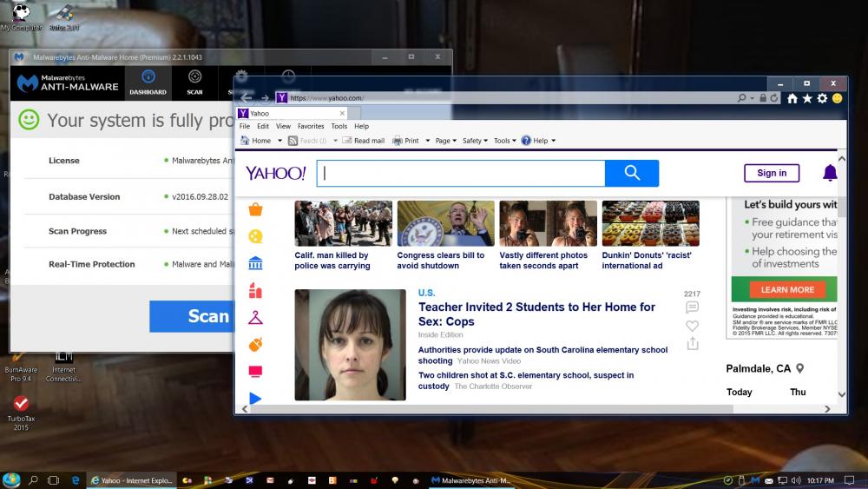Click the purple hanger sidebar icon

tap(255, 317)
